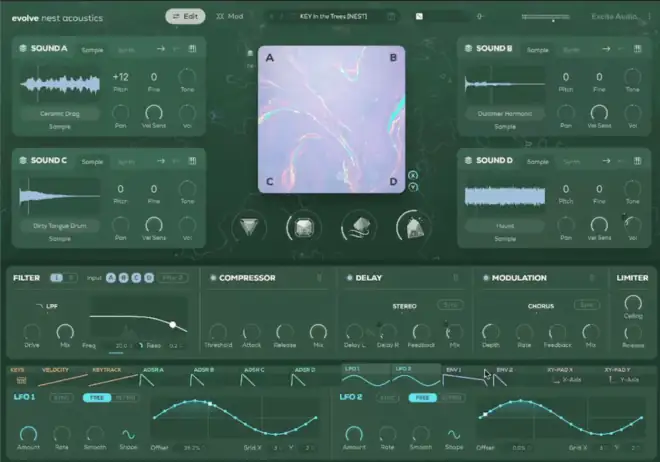
Task: Open the Sound D sample name selector
Action: click(505, 226)
